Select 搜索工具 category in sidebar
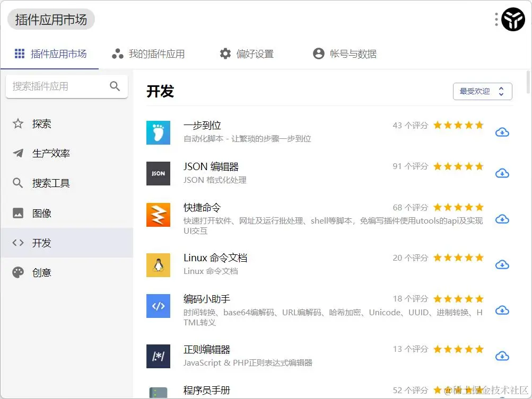The image size is (532, 399). point(67,183)
